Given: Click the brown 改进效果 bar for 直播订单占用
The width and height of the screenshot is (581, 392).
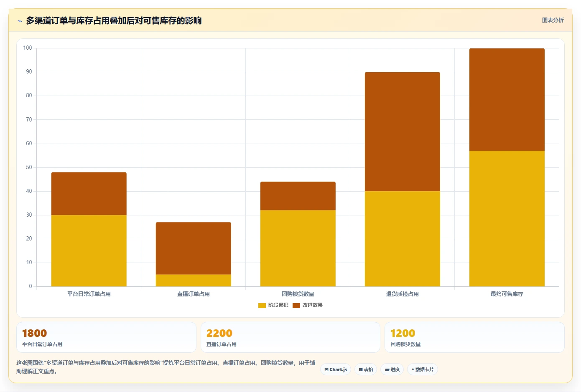Looking at the screenshot, I should [x=194, y=248].
